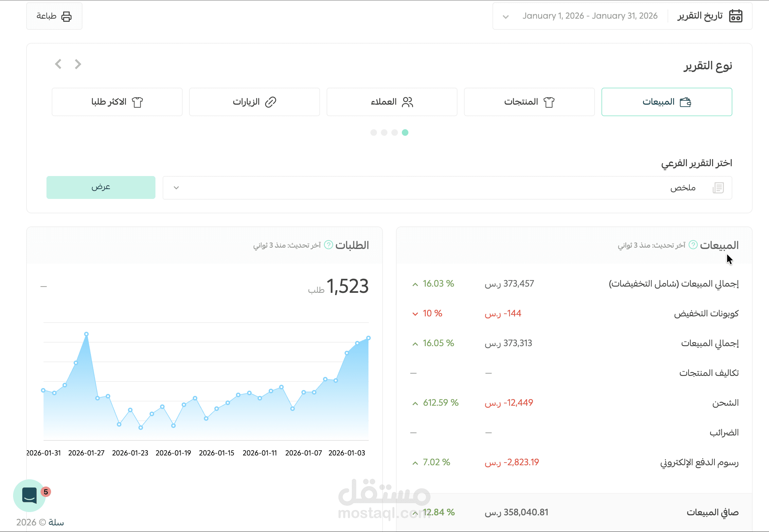Go to the previous report types with left chevron

(x=58, y=64)
